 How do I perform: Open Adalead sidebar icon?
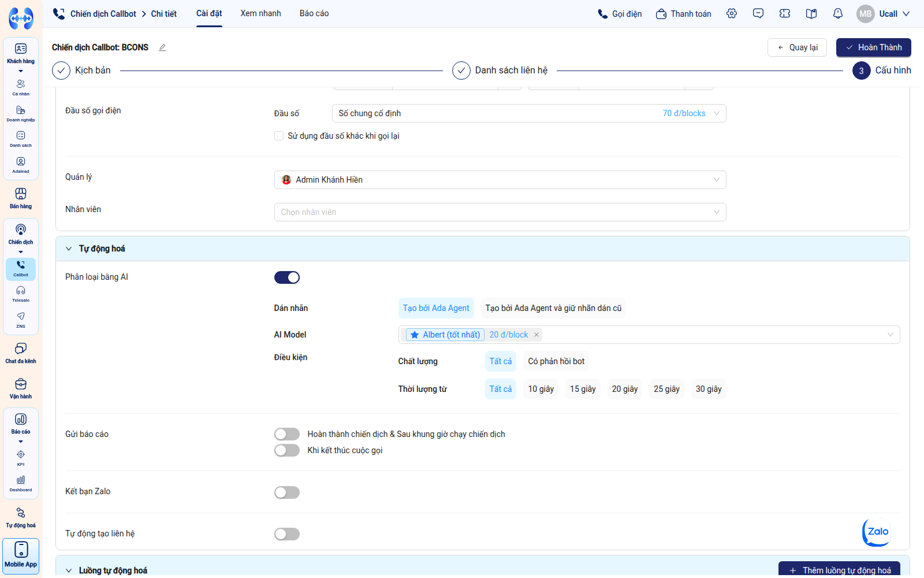coord(21,165)
